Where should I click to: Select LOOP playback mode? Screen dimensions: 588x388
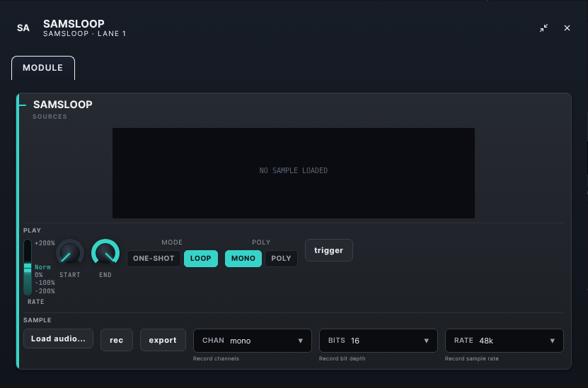(201, 259)
